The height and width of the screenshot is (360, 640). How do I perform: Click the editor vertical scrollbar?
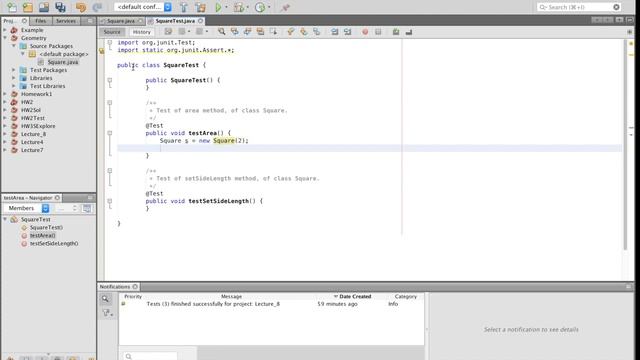[x=625, y=145]
